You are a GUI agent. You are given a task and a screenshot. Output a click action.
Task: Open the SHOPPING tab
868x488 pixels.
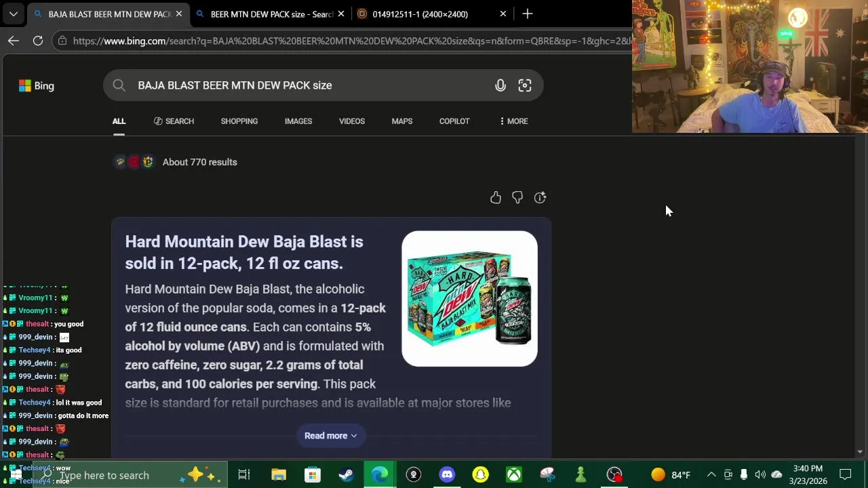pyautogui.click(x=239, y=121)
